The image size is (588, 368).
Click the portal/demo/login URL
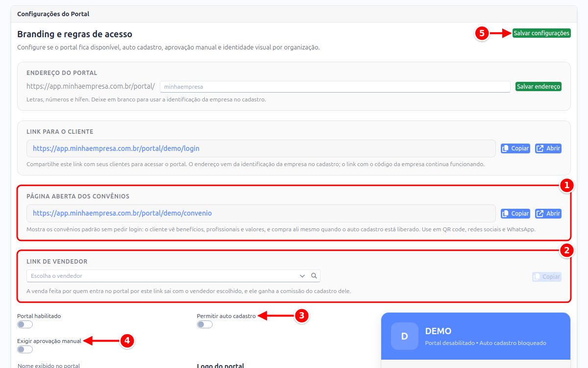tap(116, 148)
